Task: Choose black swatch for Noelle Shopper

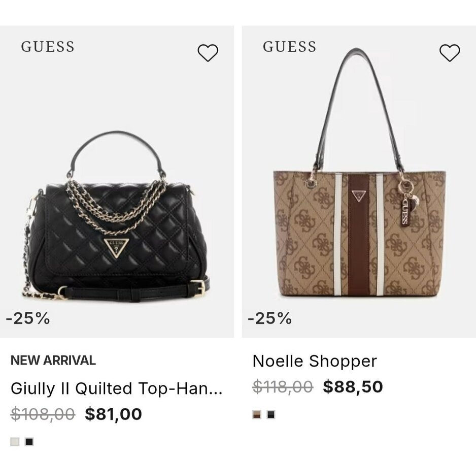Action: (x=271, y=415)
